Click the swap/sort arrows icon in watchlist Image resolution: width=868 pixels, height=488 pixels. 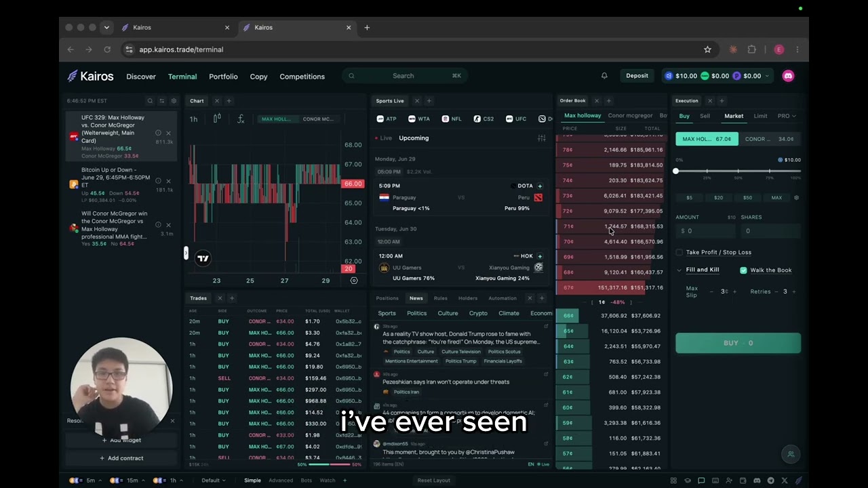pyautogui.click(x=161, y=101)
